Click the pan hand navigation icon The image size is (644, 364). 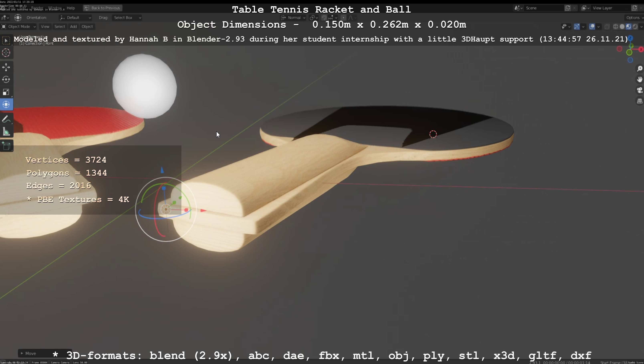[640, 80]
